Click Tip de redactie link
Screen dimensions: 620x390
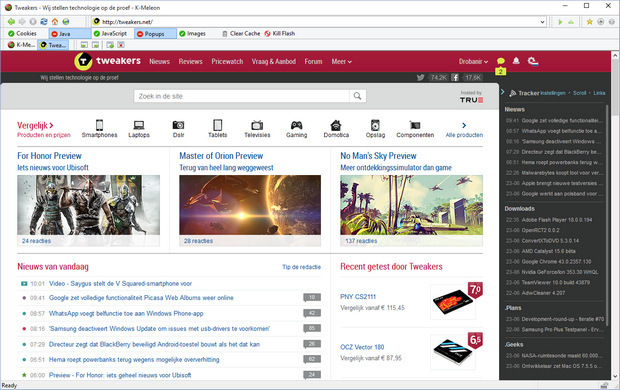301,267
